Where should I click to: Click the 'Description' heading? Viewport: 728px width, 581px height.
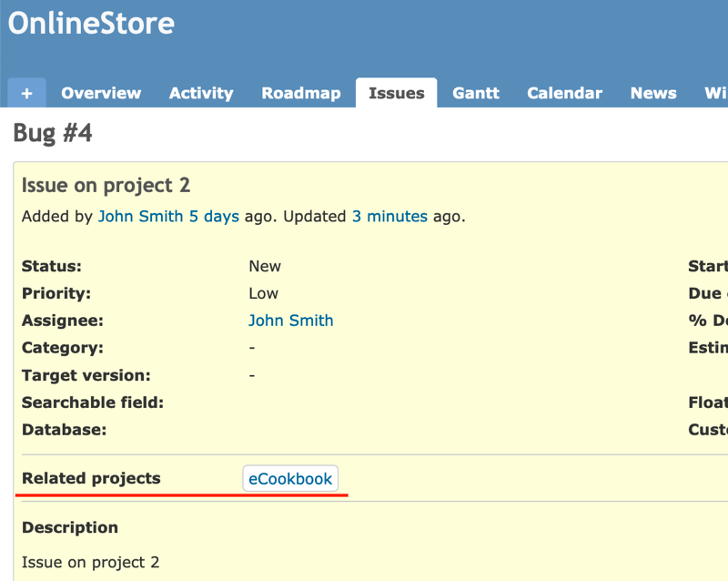coord(70,527)
